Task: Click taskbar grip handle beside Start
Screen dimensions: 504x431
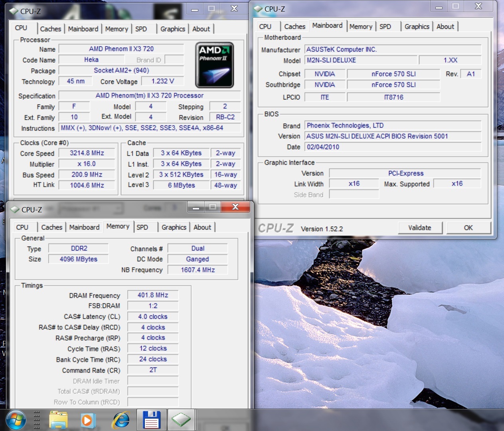Action: [37, 420]
